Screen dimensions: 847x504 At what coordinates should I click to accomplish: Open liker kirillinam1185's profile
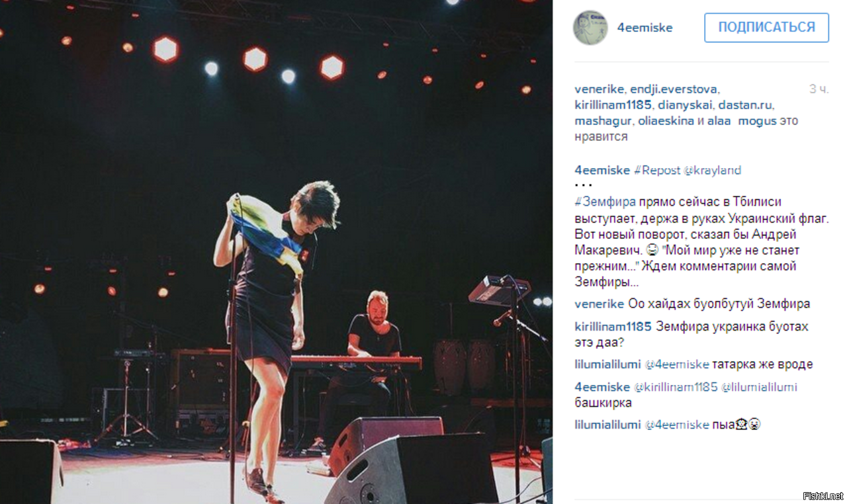(613, 105)
